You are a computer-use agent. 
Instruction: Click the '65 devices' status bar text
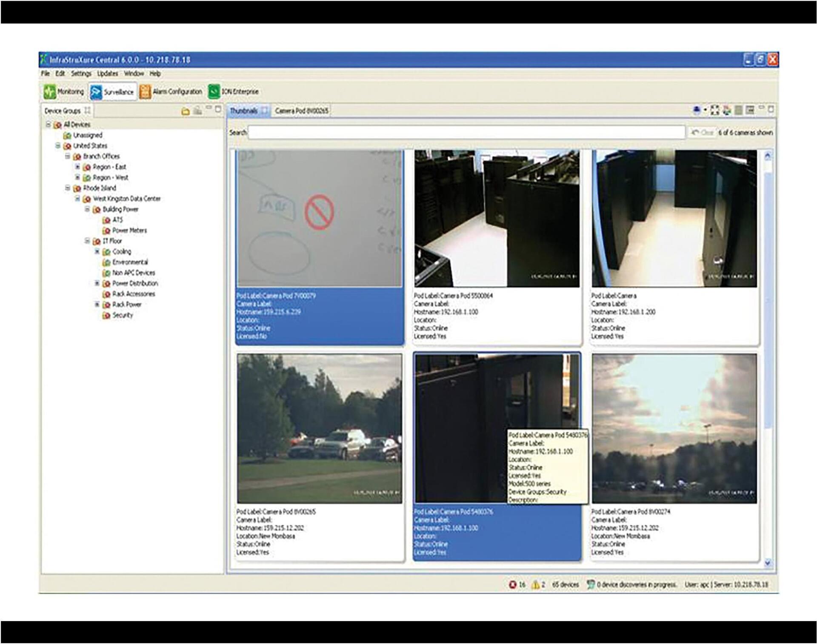pos(566,584)
